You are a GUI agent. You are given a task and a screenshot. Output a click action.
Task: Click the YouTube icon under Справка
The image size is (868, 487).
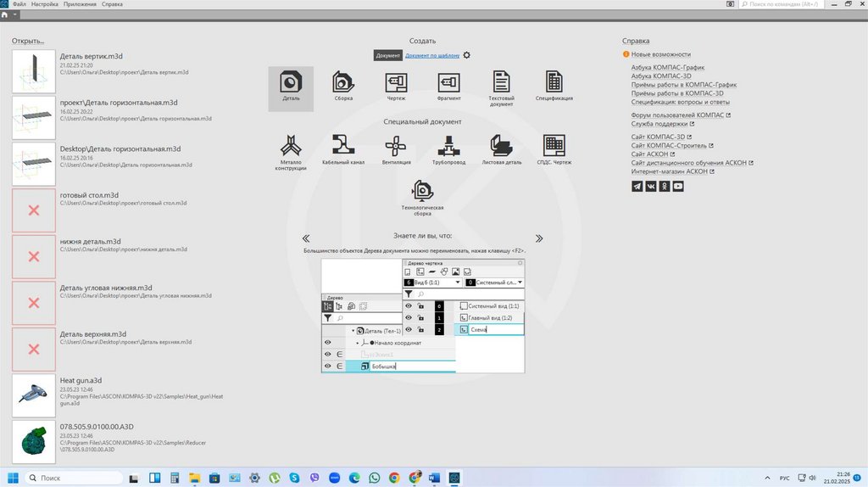tap(678, 187)
